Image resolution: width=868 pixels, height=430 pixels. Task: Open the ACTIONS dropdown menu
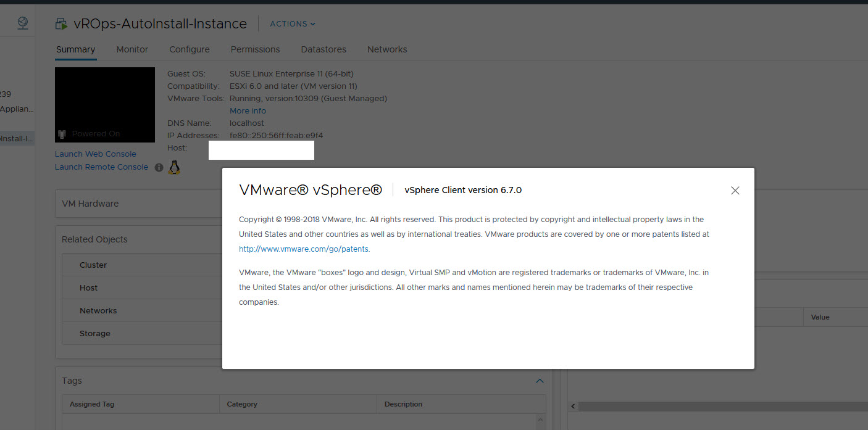point(293,24)
